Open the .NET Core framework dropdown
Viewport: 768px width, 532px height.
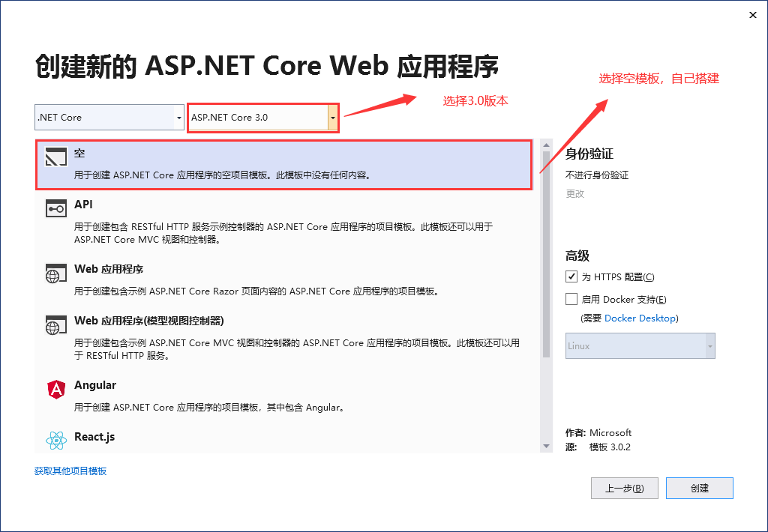109,118
